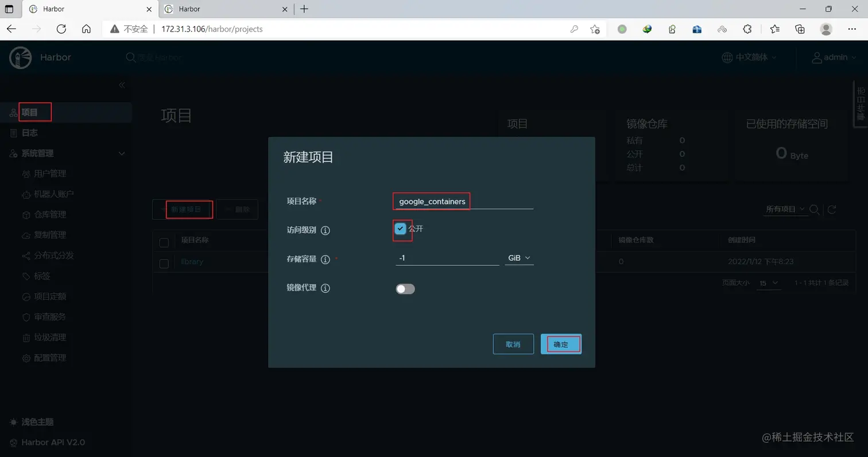The height and width of the screenshot is (457, 868).
Task: Open tab actions menu icon
Action: click(9, 9)
